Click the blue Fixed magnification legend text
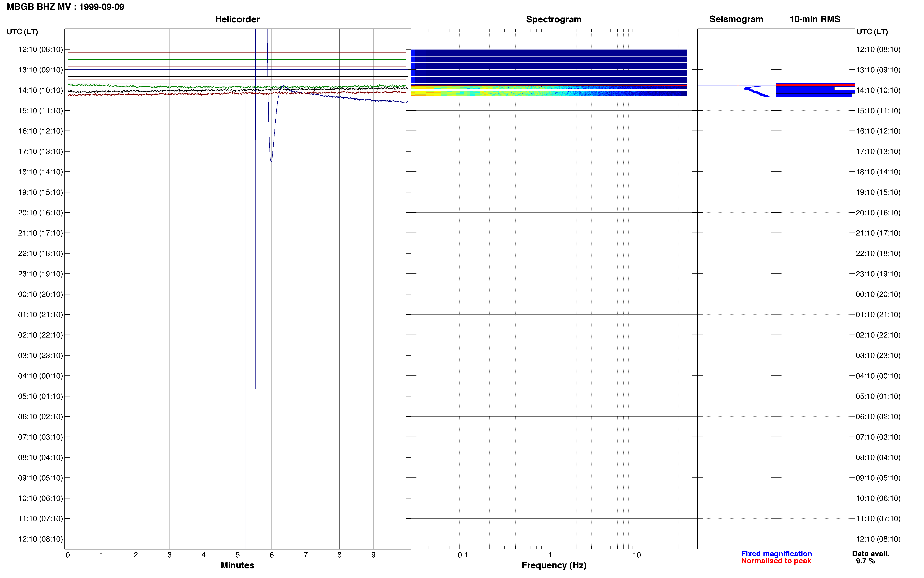The width and height of the screenshot is (924, 578). coord(776,554)
